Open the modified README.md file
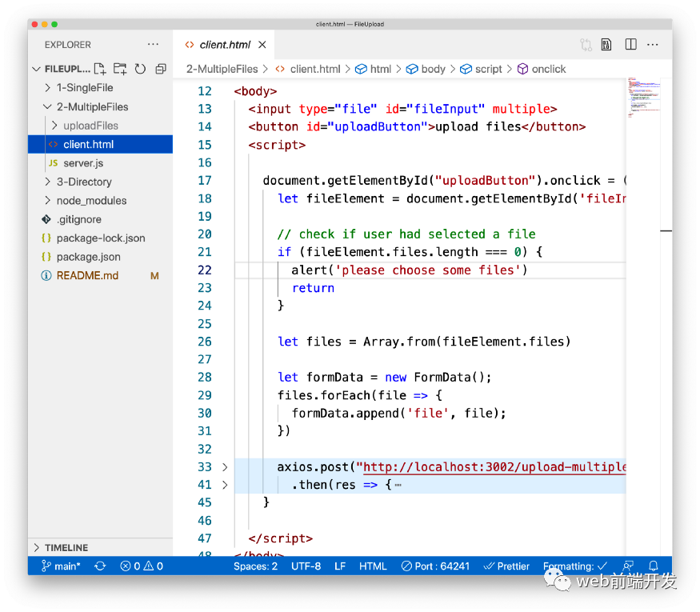 [x=100, y=275]
